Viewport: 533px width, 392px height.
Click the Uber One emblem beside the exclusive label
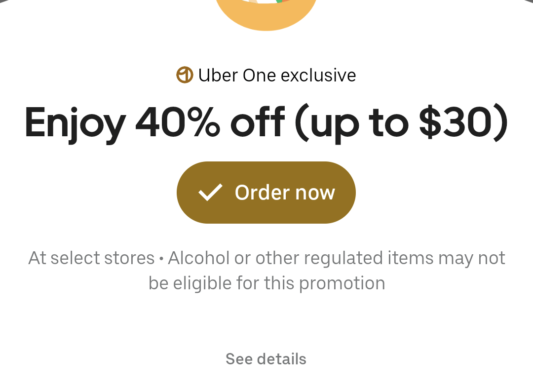pyautogui.click(x=184, y=75)
